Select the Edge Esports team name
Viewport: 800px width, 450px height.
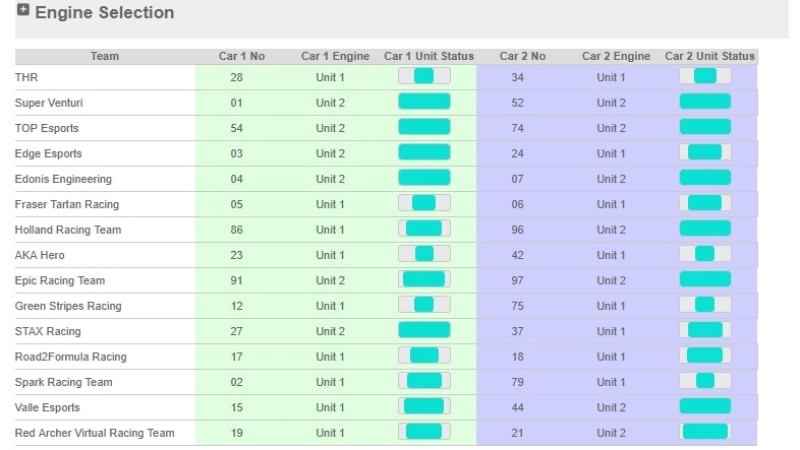coord(48,154)
